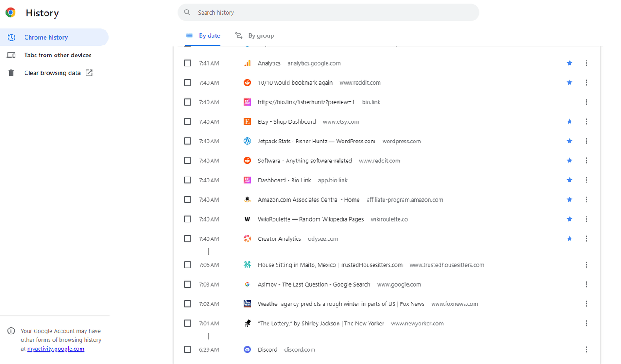Tick the checkbox for bio.link/fisherhuntz preview
This screenshot has height=364, width=621.
pos(187,102)
